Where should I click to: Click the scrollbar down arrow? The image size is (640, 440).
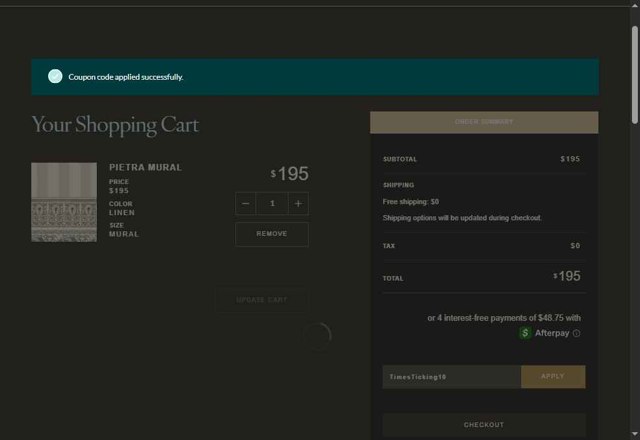point(635,433)
